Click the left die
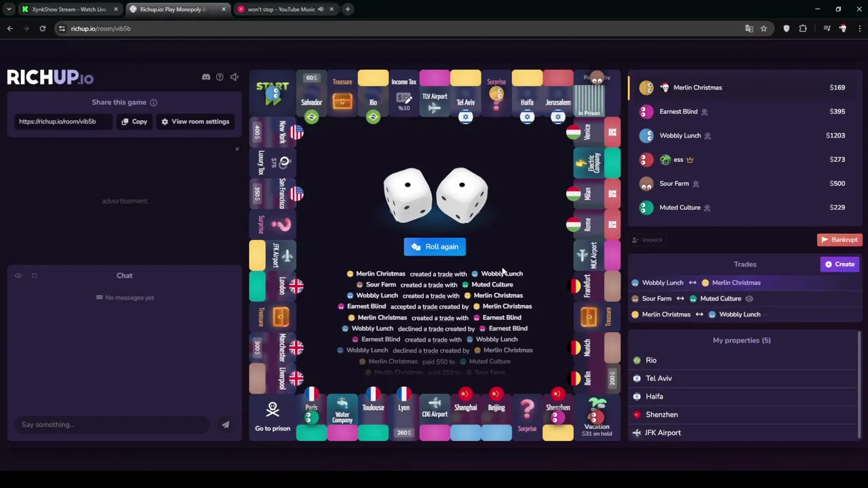Viewport: 868px width, 488px height. pos(408,195)
